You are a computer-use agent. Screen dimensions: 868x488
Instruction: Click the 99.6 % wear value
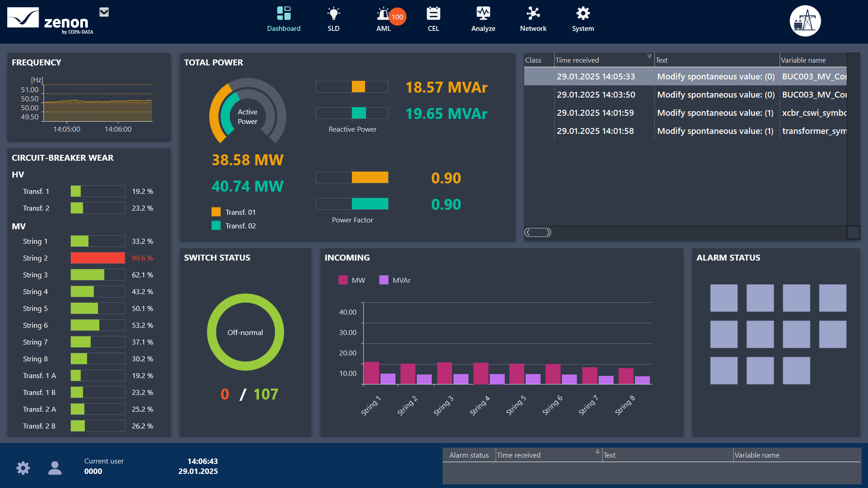[x=142, y=258]
